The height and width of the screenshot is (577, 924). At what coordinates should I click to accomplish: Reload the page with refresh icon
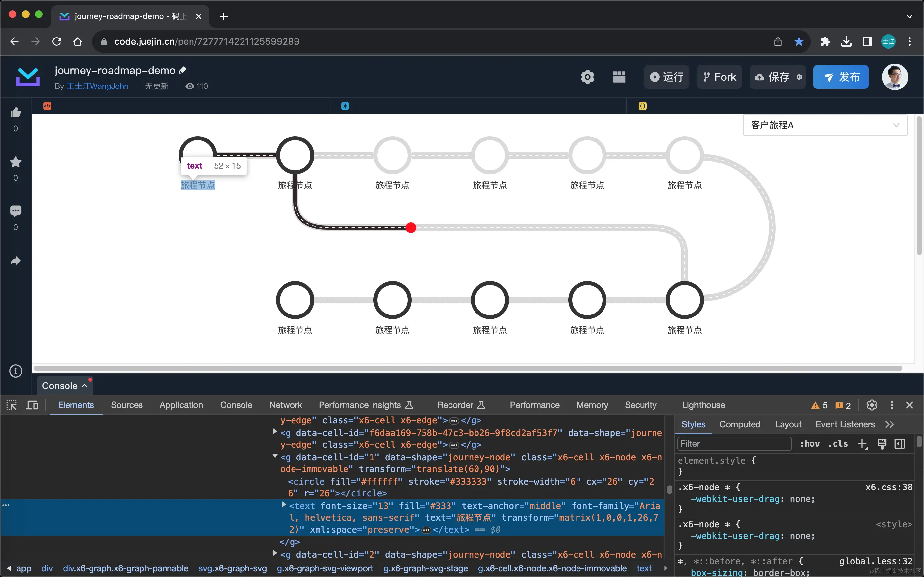click(57, 41)
